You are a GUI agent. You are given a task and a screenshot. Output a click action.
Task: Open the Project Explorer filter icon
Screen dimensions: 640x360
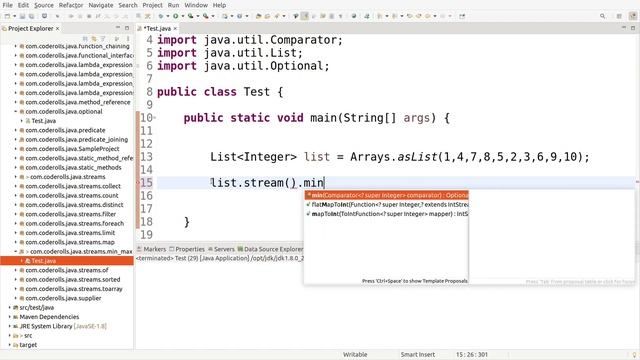coord(103,39)
